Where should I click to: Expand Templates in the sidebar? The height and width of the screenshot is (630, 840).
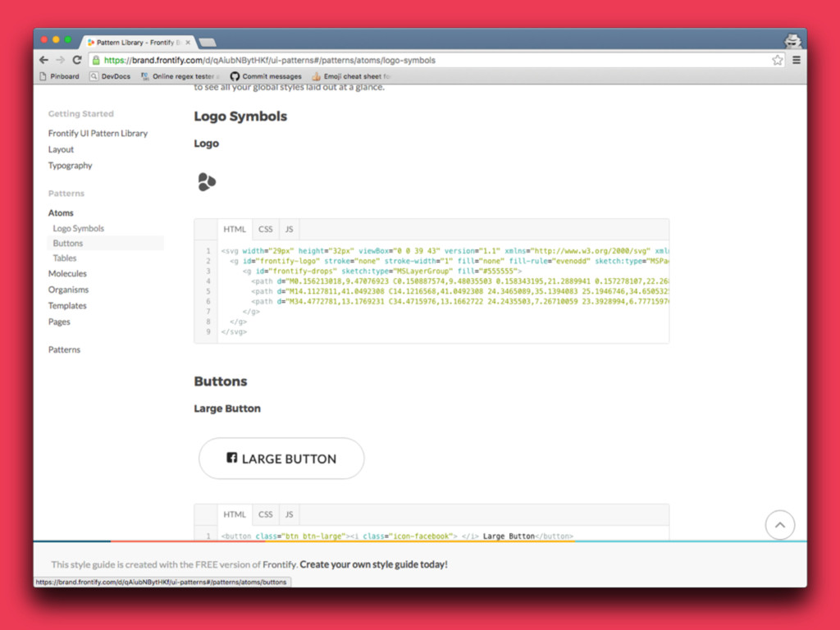coord(67,305)
